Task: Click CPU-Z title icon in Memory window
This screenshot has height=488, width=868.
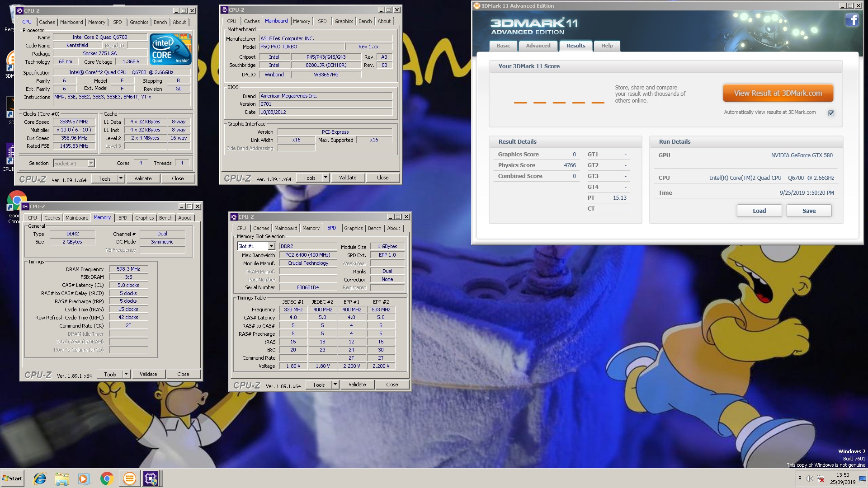Action: (25, 206)
